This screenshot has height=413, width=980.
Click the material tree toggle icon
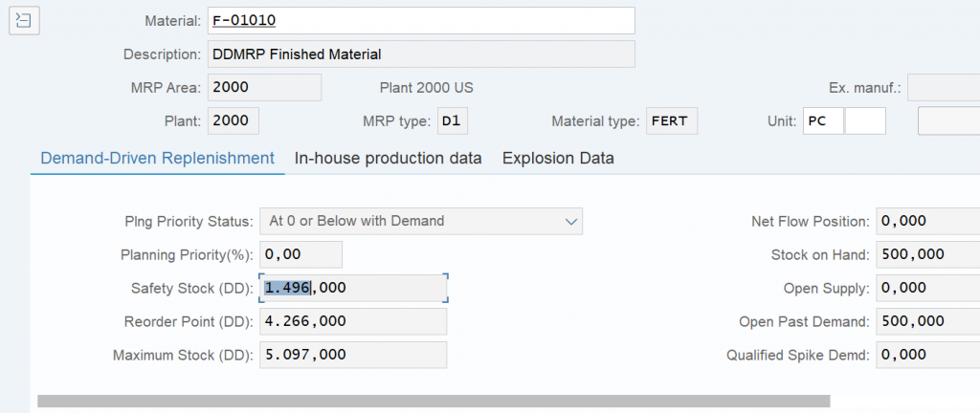24,21
